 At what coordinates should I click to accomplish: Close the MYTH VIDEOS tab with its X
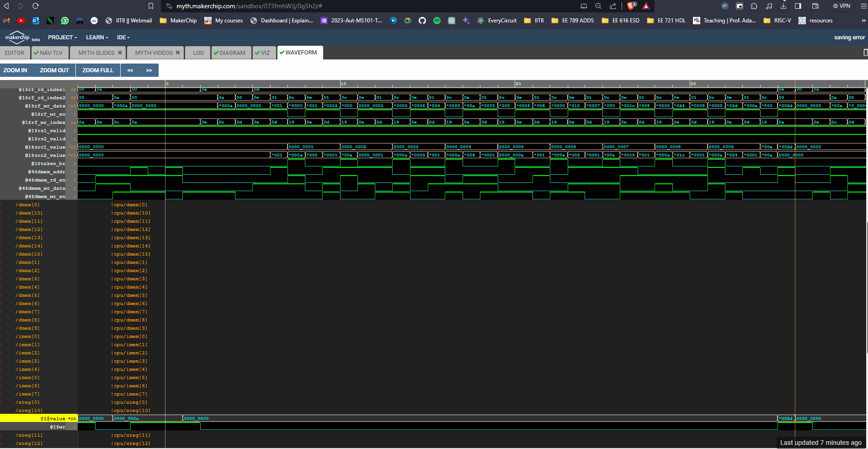[178, 53]
